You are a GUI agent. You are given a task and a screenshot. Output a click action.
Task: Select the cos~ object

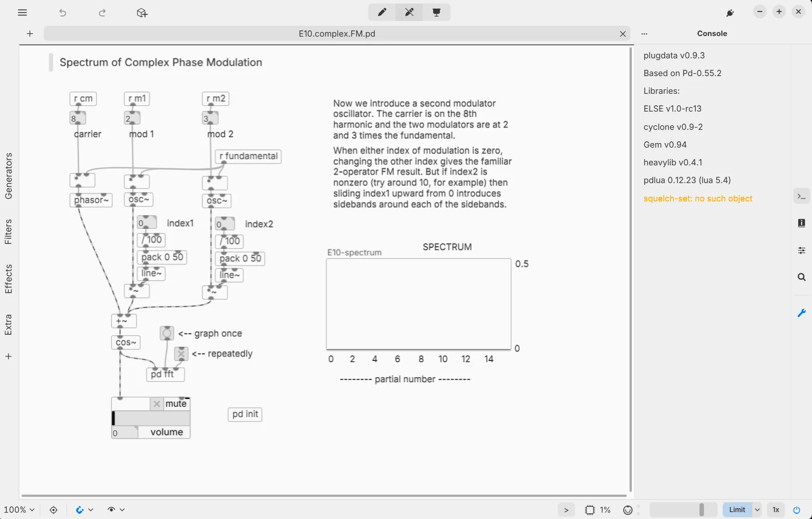pos(125,342)
